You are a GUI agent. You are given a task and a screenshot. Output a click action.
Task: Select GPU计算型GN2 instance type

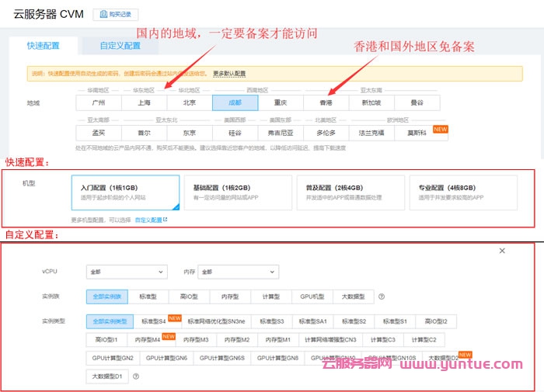pyautogui.click(x=113, y=358)
